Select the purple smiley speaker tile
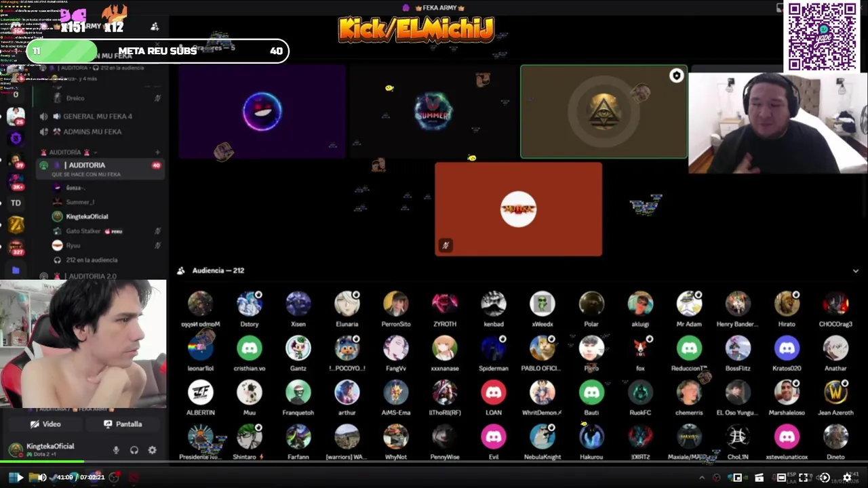 click(x=262, y=112)
